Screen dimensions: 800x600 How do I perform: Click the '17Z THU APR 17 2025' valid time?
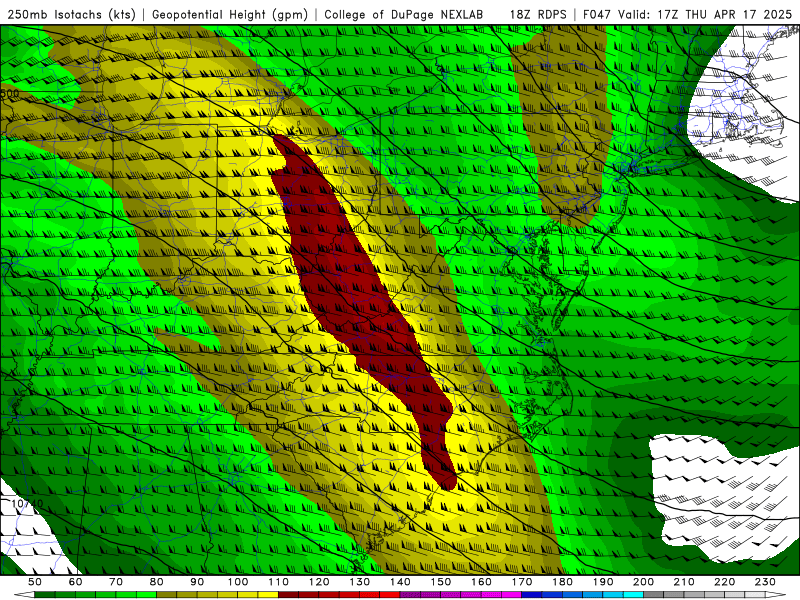[724, 14]
